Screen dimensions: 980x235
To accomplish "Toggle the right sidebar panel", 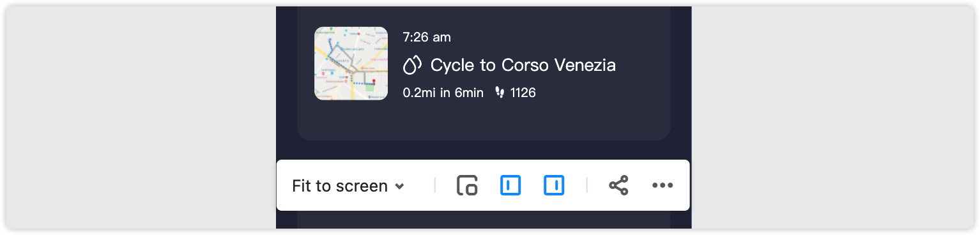I will [554, 186].
